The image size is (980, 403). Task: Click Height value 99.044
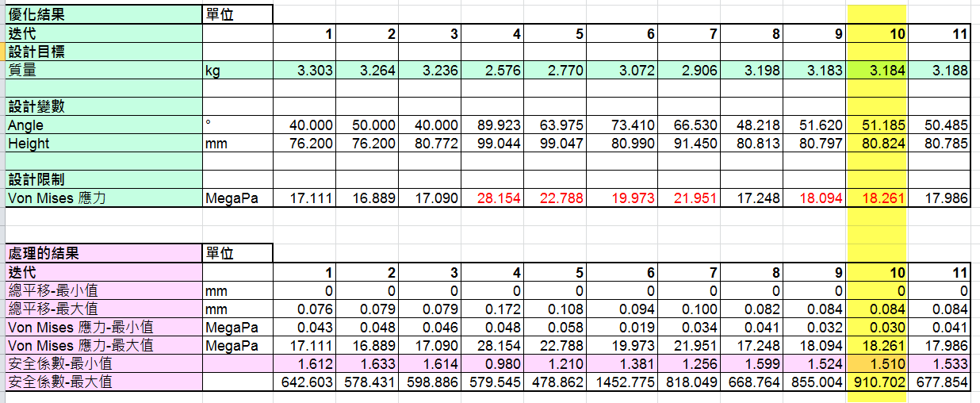492,143
